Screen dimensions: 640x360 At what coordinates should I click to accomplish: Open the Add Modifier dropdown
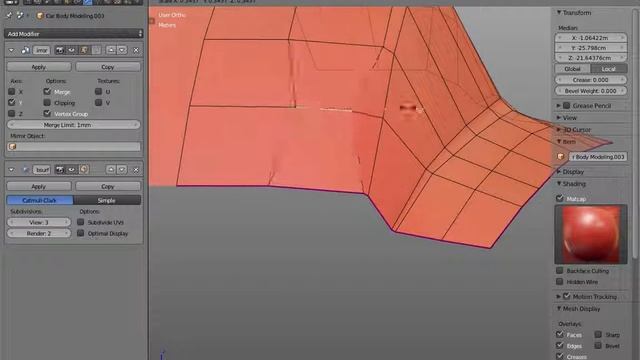point(73,34)
